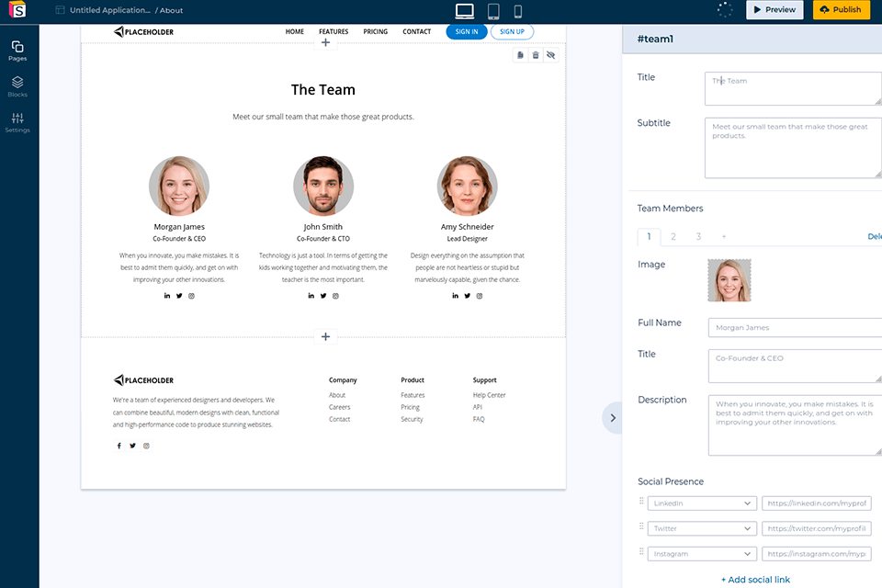Viewport: 882px width, 588px height.
Task: Click PRICING in page navigation
Action: 375,31
